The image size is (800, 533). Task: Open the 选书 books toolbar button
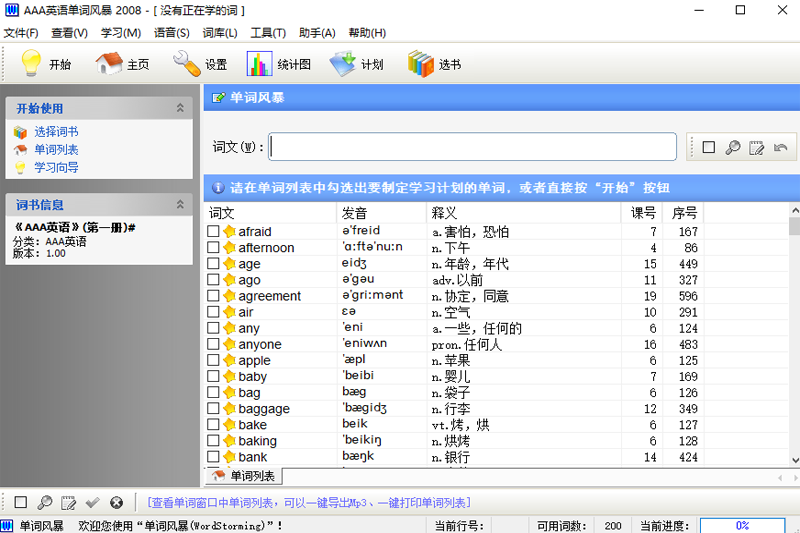point(434,64)
